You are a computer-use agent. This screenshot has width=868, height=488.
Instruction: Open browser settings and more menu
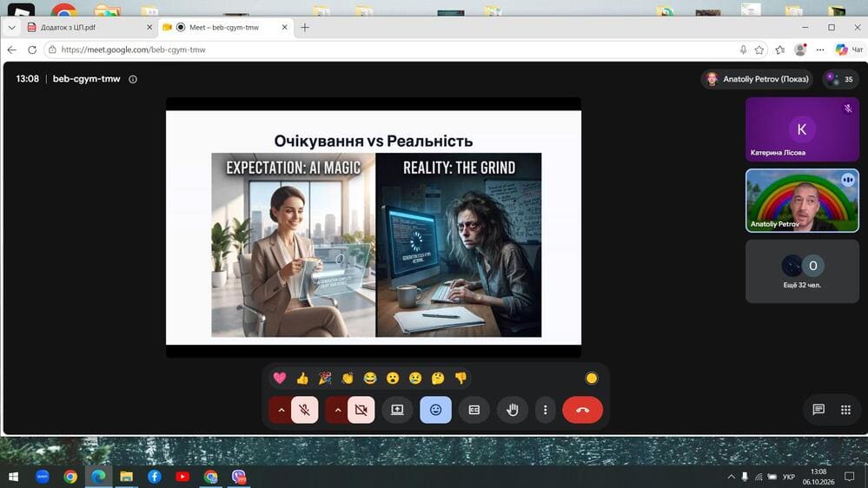820,49
